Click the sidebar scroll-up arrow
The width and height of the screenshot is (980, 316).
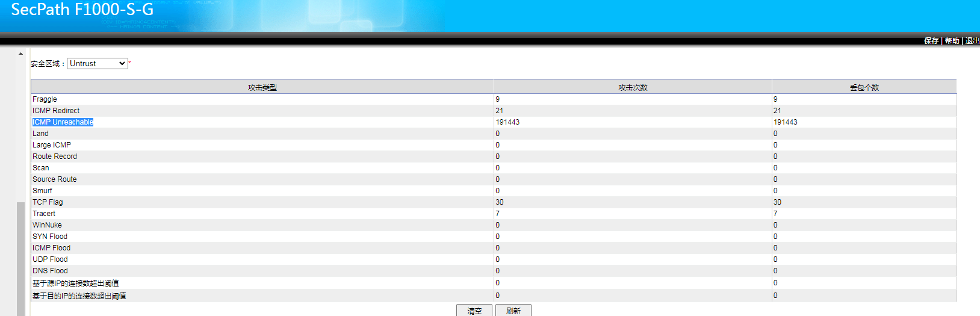[x=20, y=54]
